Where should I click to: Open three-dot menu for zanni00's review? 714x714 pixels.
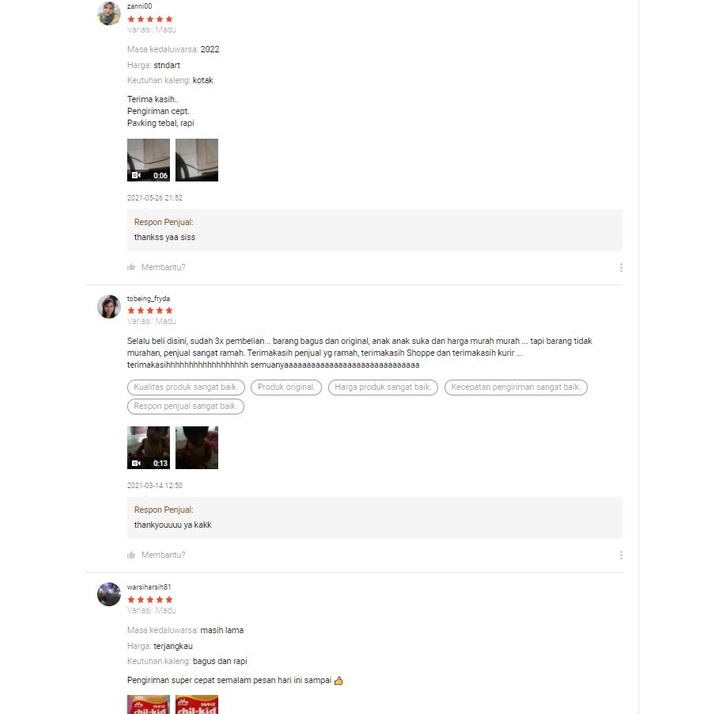[x=621, y=267]
